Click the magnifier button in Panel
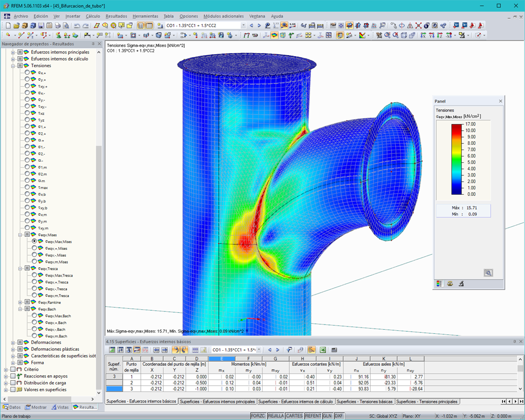525x420 pixels. 488,273
